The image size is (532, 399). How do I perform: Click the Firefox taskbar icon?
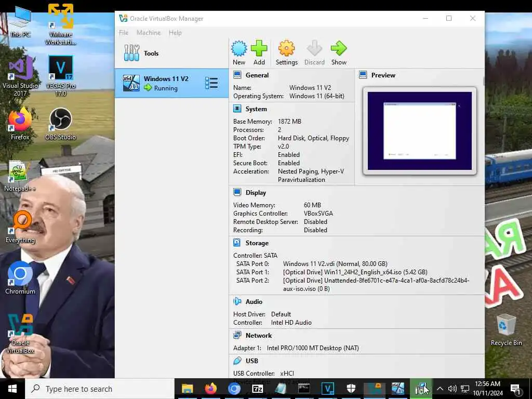(211, 389)
